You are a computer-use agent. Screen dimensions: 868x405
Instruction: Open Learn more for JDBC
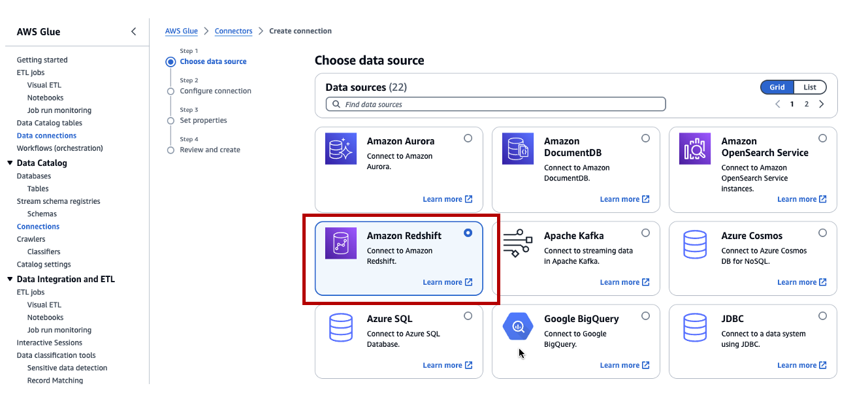click(x=802, y=365)
